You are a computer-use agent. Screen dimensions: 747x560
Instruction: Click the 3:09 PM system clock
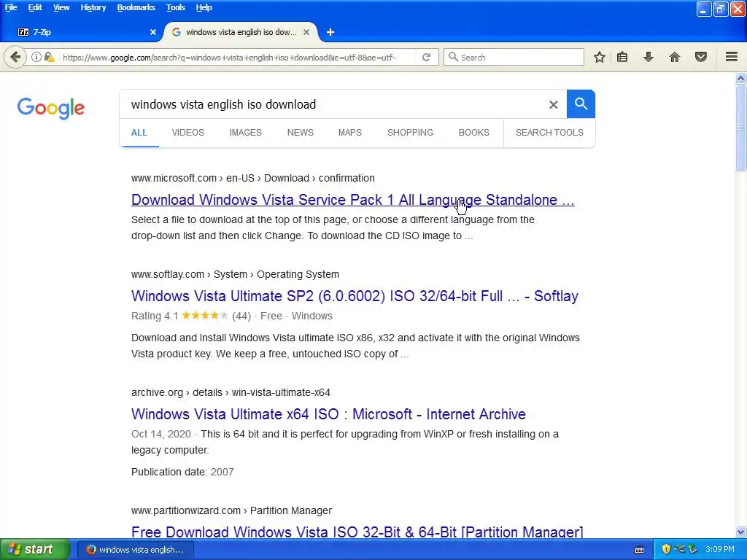720,549
